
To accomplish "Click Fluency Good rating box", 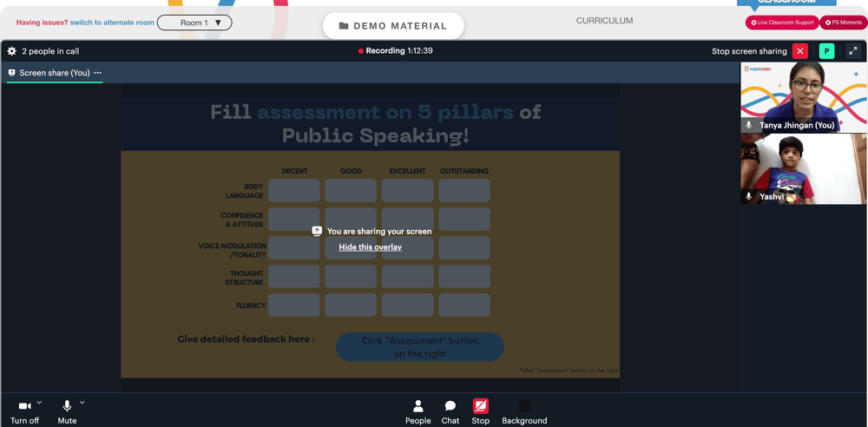I will pos(351,305).
